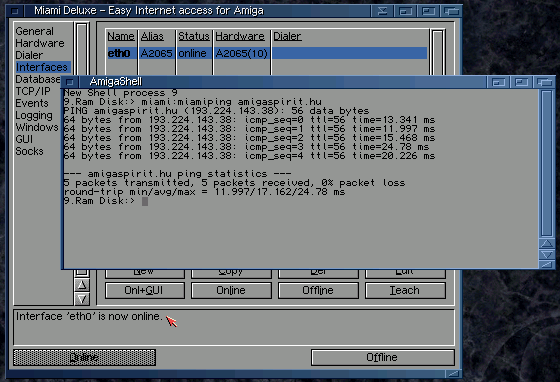Select the General settings page
The width and height of the screenshot is (560, 382).
coord(35,31)
